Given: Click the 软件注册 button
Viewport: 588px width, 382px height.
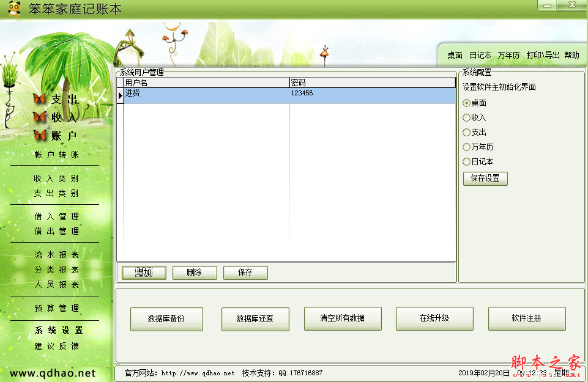Looking at the screenshot, I should coord(527,318).
